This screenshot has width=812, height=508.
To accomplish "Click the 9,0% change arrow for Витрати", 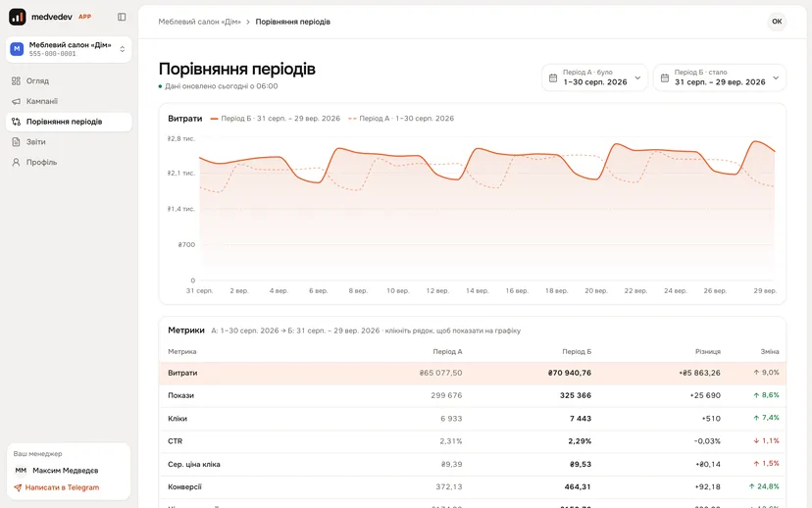I will tap(756, 373).
